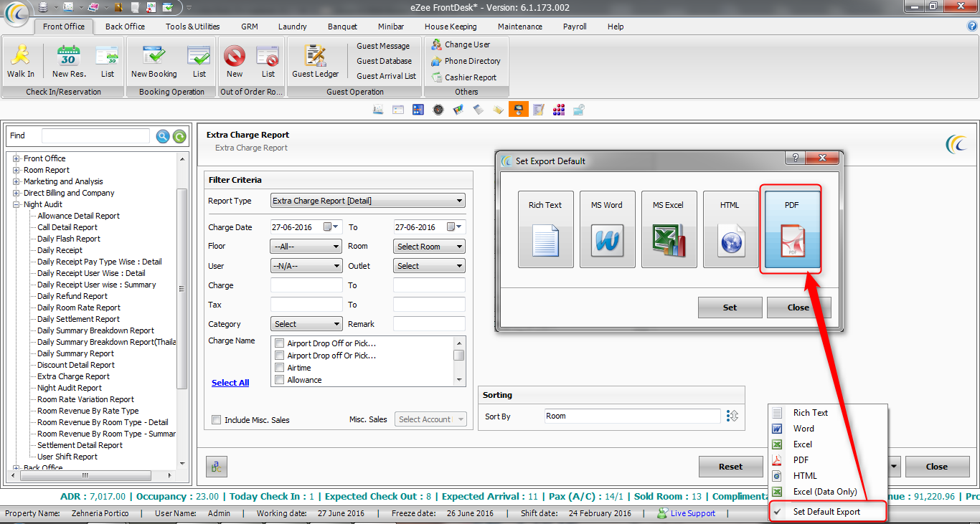
Task: Choose MS Word export format tile
Action: [608, 229]
